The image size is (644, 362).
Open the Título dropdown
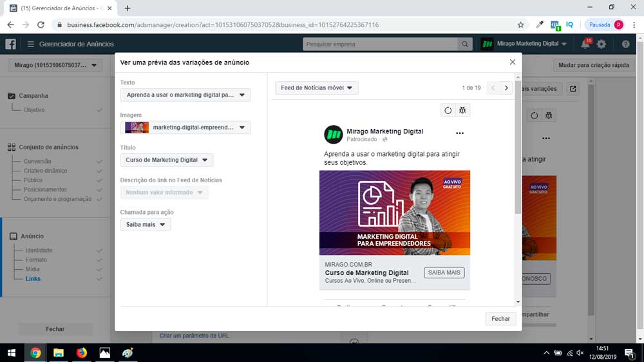tap(167, 160)
